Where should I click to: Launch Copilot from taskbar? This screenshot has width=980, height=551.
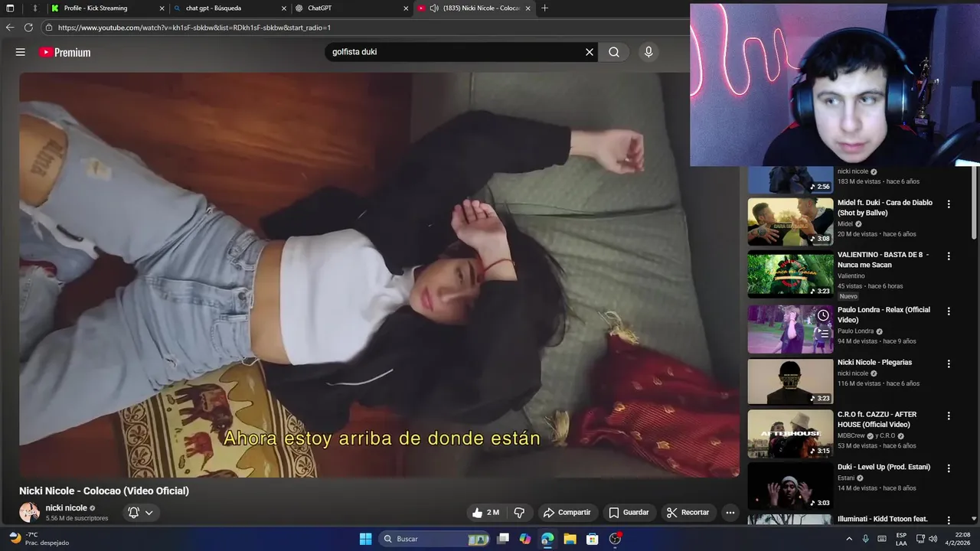525,539
